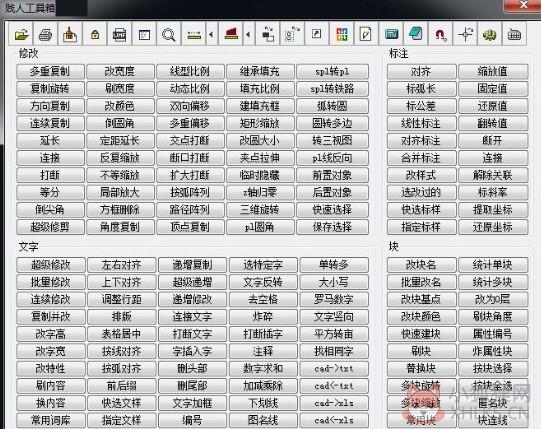
Task: Click the keyboard icon in toolbar
Action: pyautogui.click(x=514, y=35)
